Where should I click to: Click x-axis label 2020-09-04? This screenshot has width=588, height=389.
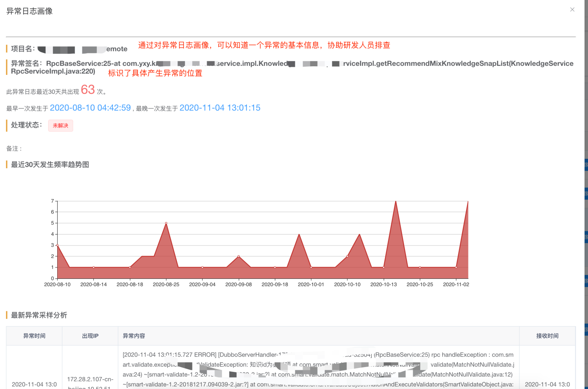pyautogui.click(x=202, y=284)
